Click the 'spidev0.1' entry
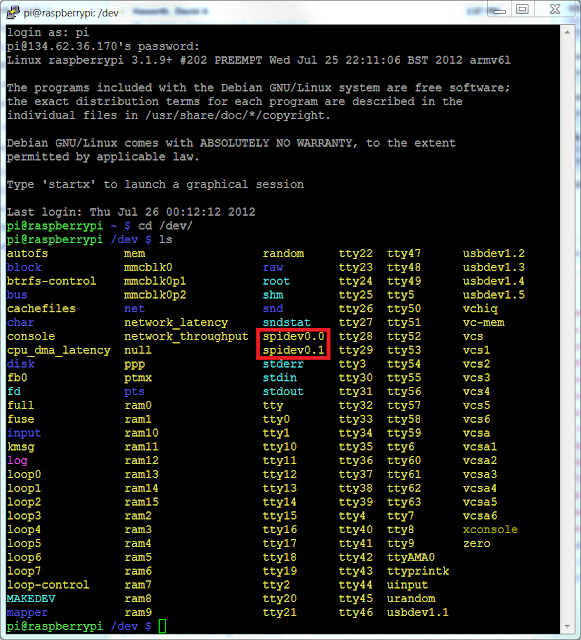 293,350
